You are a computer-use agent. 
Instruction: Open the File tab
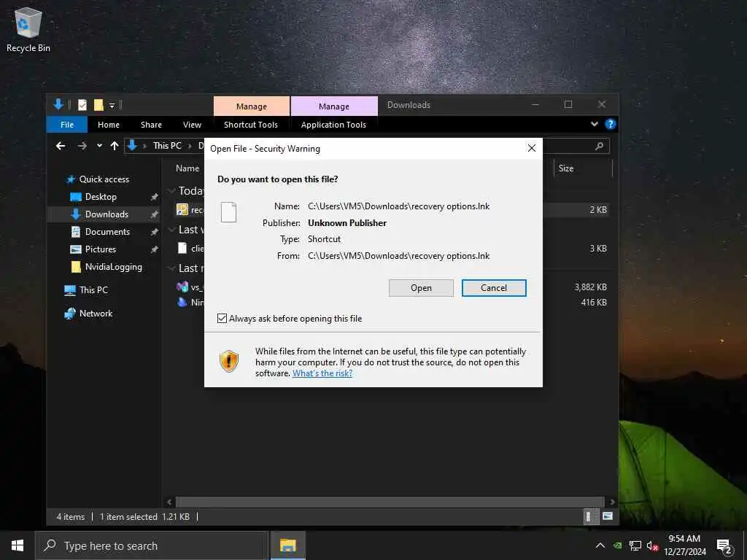coord(67,125)
